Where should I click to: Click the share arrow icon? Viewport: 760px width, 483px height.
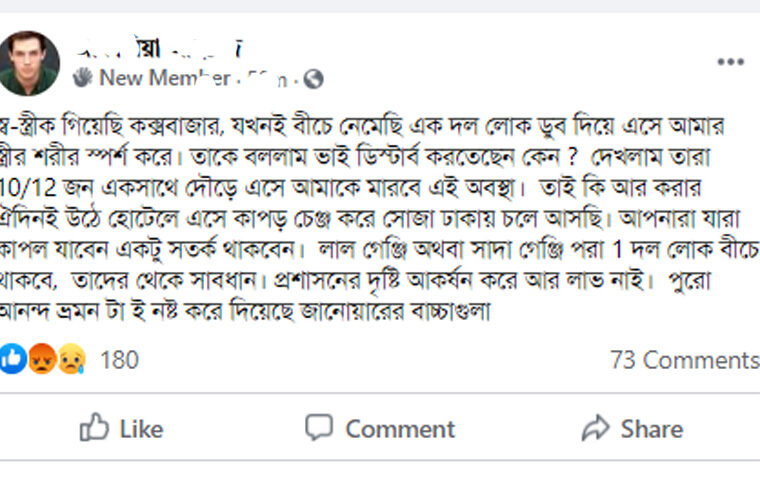click(x=596, y=428)
